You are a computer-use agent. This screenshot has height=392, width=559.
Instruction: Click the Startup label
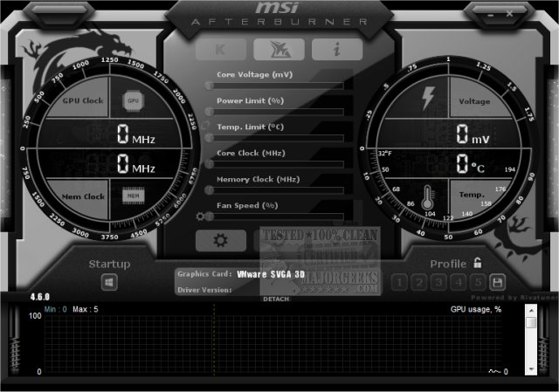click(x=109, y=264)
